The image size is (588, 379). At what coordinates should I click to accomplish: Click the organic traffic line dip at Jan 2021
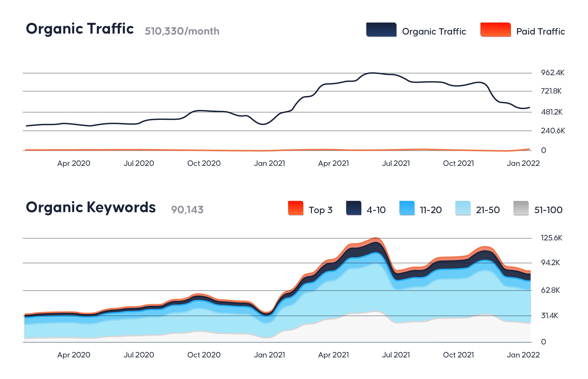(x=263, y=124)
